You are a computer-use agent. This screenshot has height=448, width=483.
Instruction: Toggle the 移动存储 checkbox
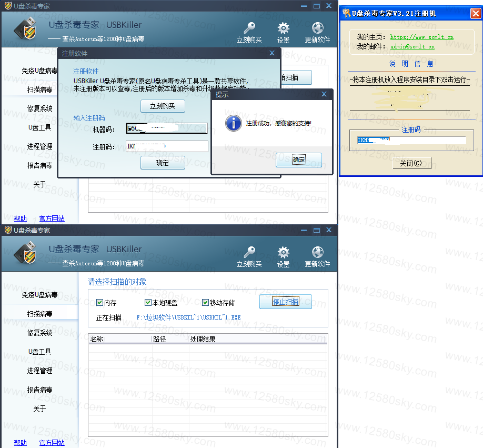pos(205,303)
